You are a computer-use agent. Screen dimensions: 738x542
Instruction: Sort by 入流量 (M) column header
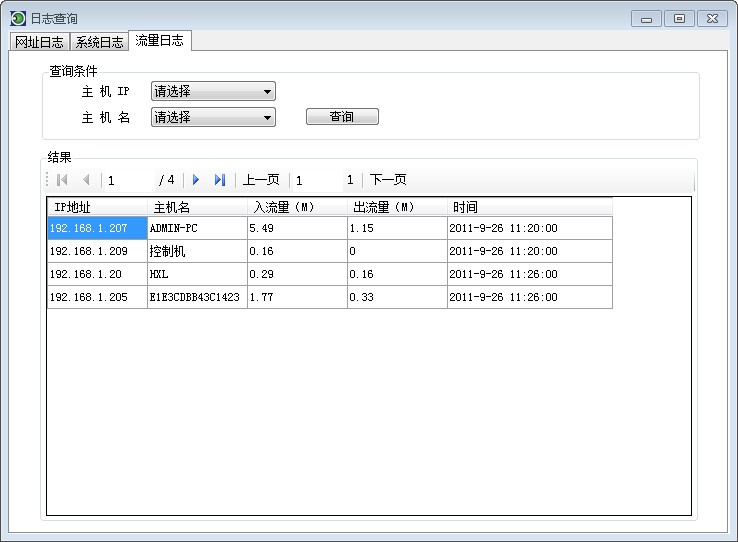point(297,207)
